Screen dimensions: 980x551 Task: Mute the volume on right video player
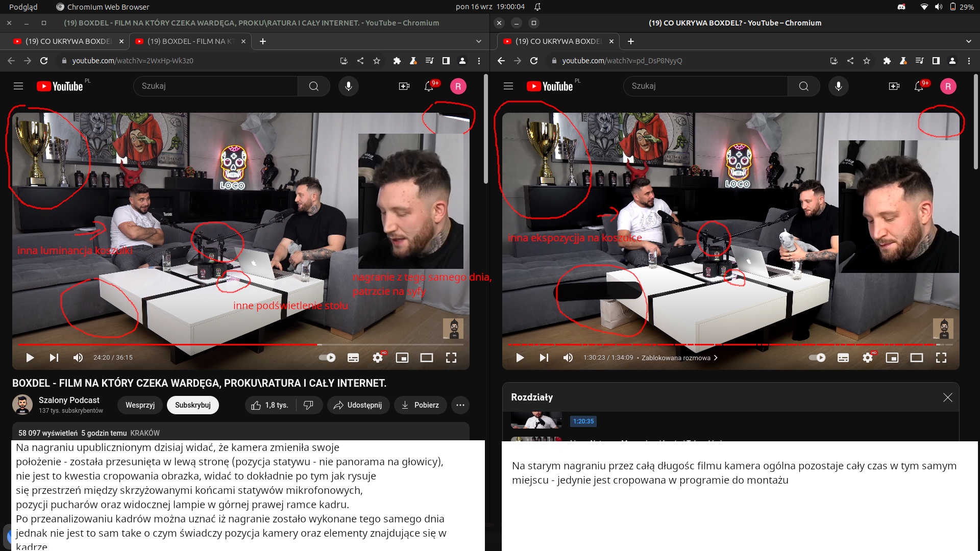click(568, 358)
